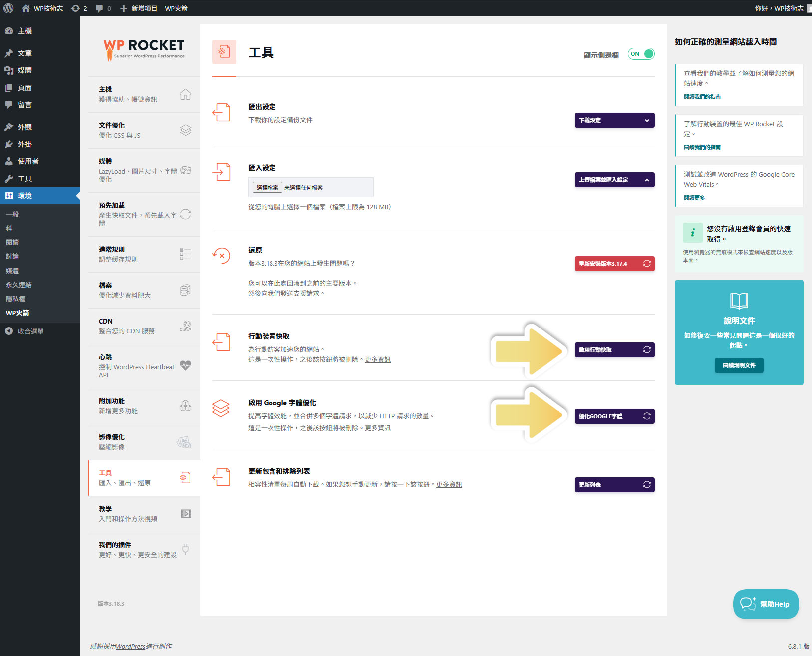Click the refresh icon for 預先加載
Viewport: 812px width, 656px height.
click(185, 214)
